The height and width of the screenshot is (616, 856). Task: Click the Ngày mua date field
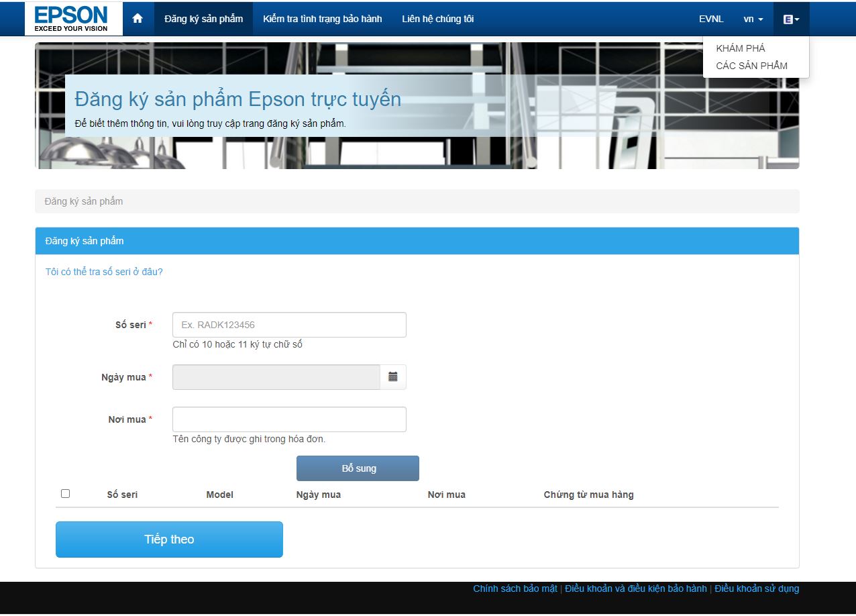[276, 377]
